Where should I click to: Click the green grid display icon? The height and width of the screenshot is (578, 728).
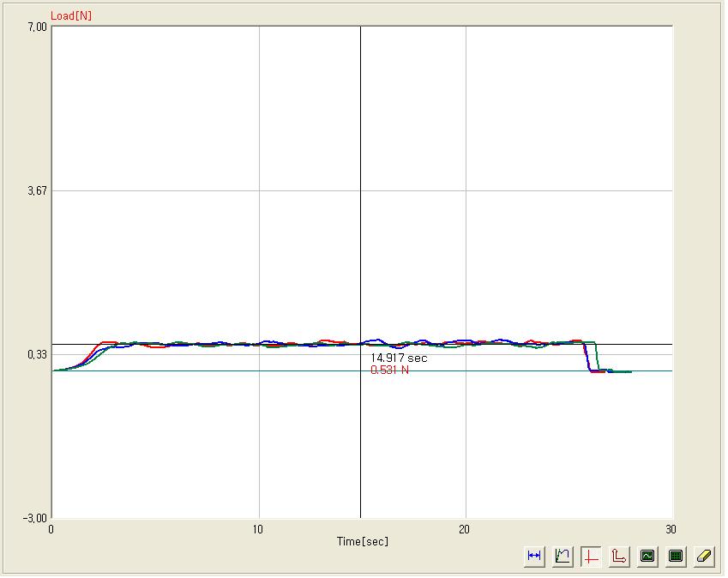(x=676, y=556)
